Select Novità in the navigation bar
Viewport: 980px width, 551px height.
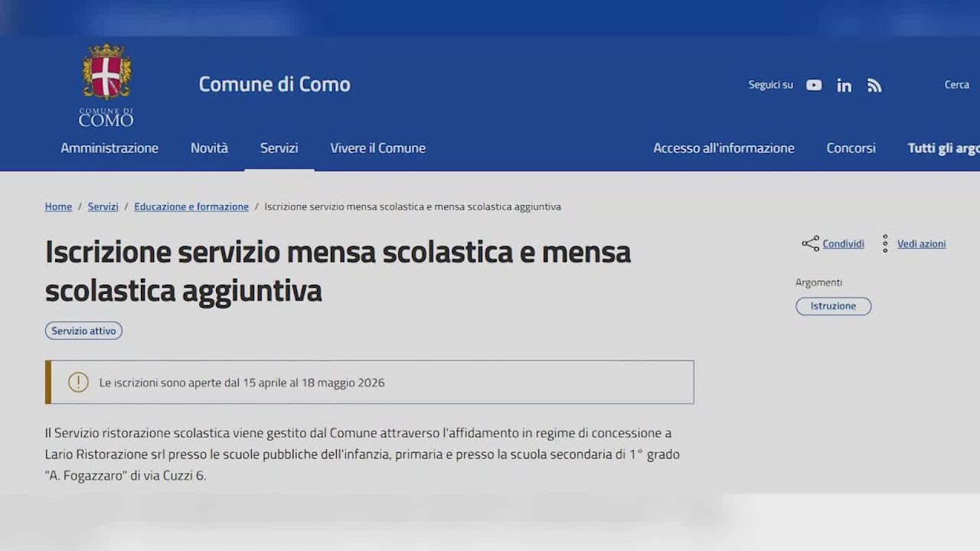point(209,148)
